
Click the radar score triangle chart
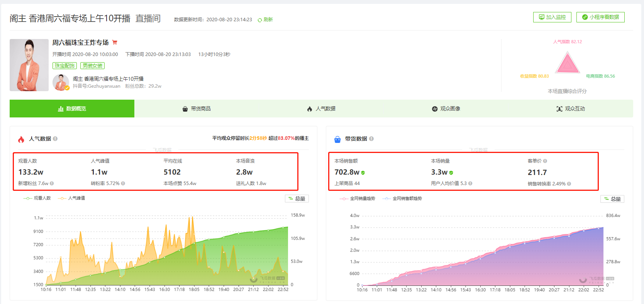pyautogui.click(x=567, y=63)
